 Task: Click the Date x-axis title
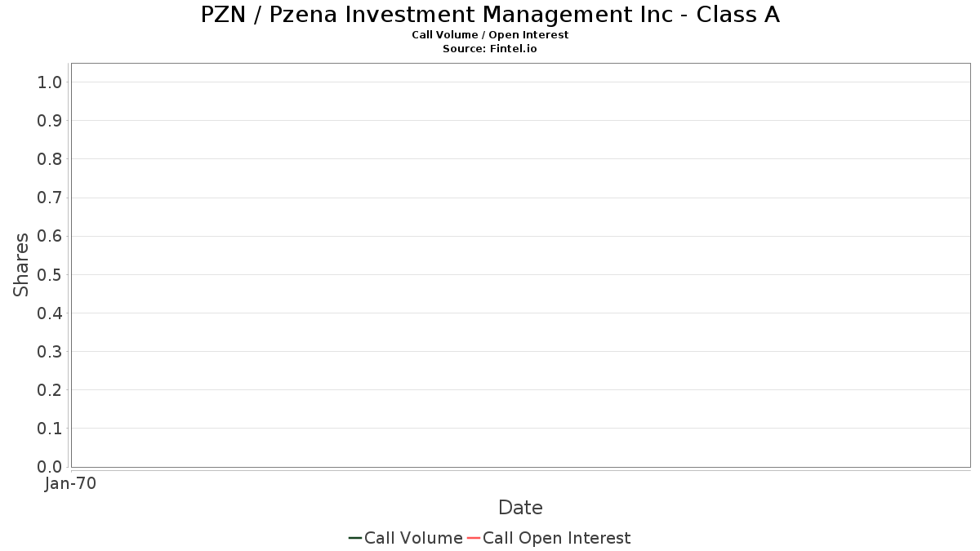[520, 508]
